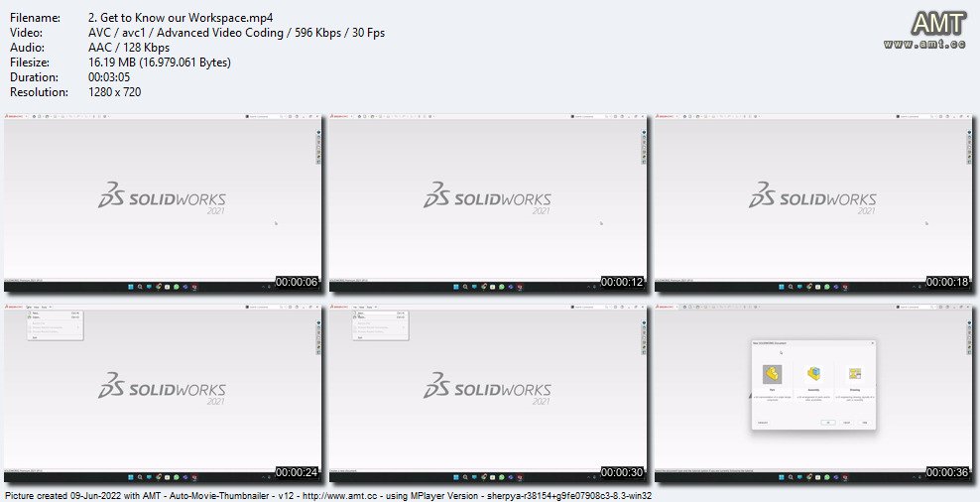Open the 00:00:12 video frame thumbnail
This screenshot has height=502, width=980.
click(x=489, y=202)
